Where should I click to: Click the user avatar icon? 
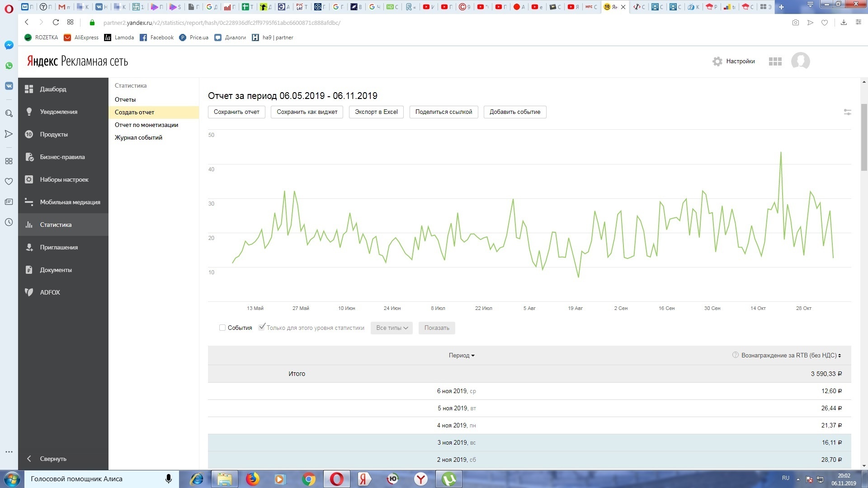[x=800, y=61]
